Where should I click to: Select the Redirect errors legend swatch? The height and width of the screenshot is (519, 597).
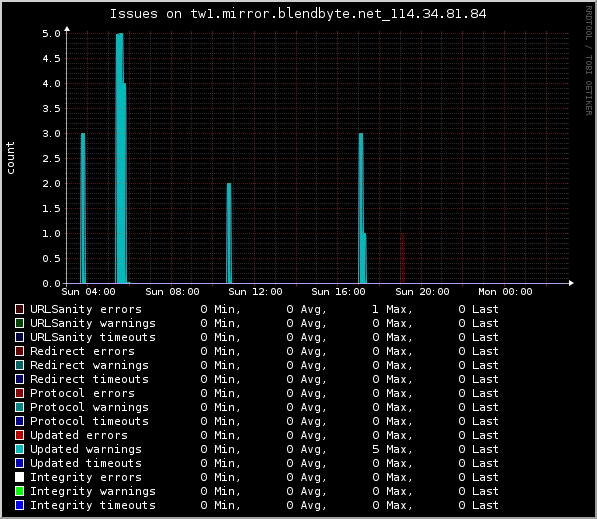pyautogui.click(x=19, y=351)
